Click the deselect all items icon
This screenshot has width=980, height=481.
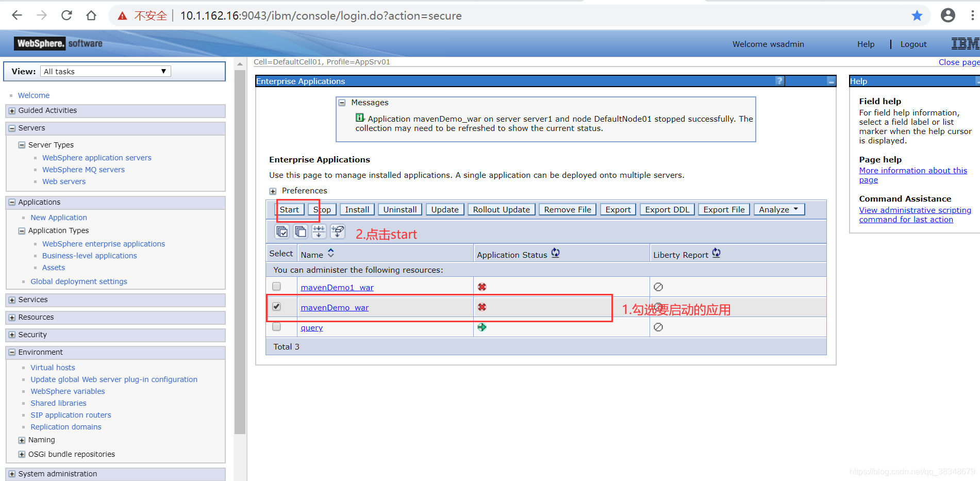click(301, 231)
